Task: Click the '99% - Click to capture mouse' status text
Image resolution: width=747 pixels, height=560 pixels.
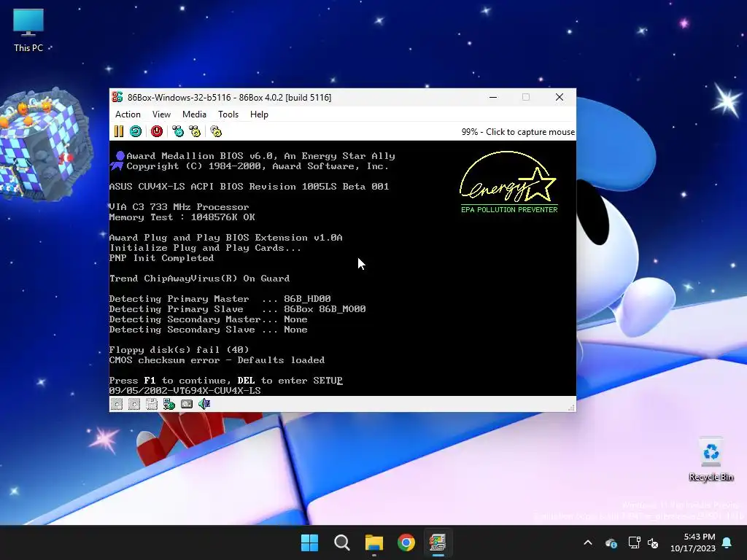Action: pos(518,132)
